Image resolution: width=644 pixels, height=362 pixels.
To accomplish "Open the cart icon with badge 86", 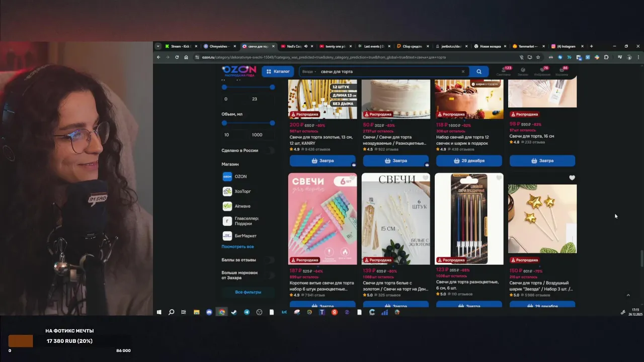I will [561, 71].
